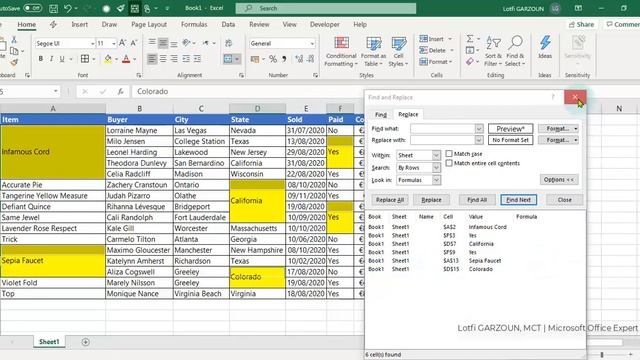Image resolution: width=640 pixels, height=360 pixels.
Task: Click the Insert Function fx icon
Action: click(x=120, y=91)
